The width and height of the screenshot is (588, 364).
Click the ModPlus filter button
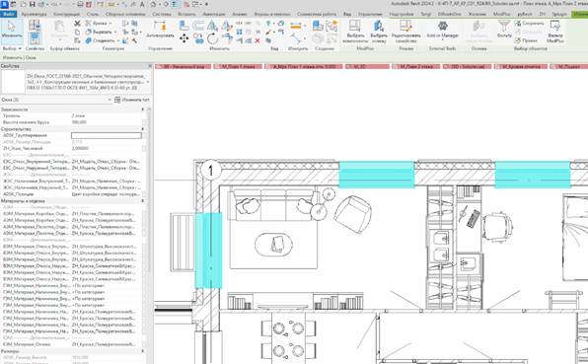tap(555, 32)
